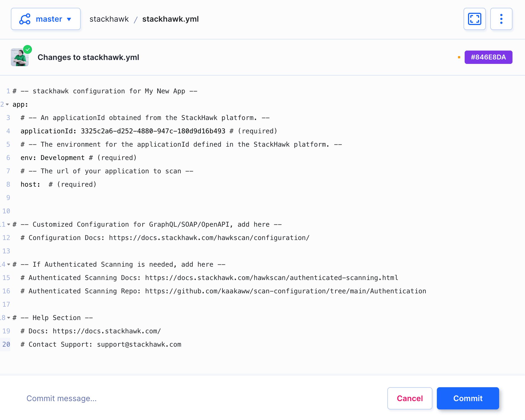525x420 pixels.
Task: Collapse the Authenticated Scanning section fold arrow
Action: click(x=9, y=264)
